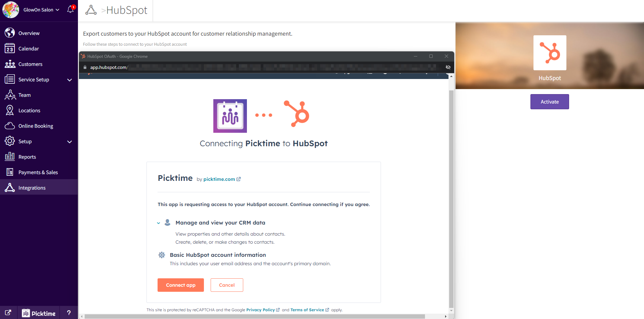The image size is (644, 319).
Task: Expand the Setup menu chevron
Action: 70,142
